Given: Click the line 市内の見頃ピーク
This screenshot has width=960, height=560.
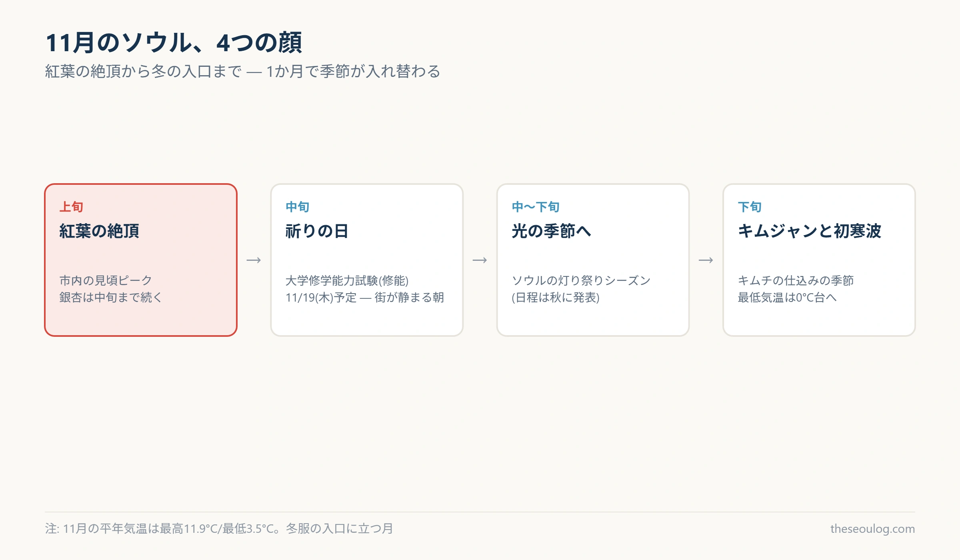Looking at the screenshot, I should coord(106,280).
